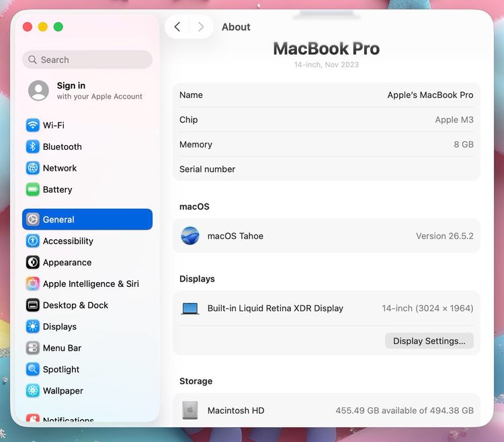The image size is (504, 442).
Task: Click the Network globe icon
Action: (x=32, y=168)
